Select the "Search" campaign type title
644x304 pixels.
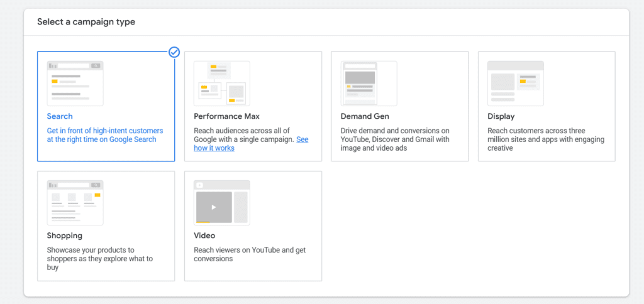tap(60, 116)
